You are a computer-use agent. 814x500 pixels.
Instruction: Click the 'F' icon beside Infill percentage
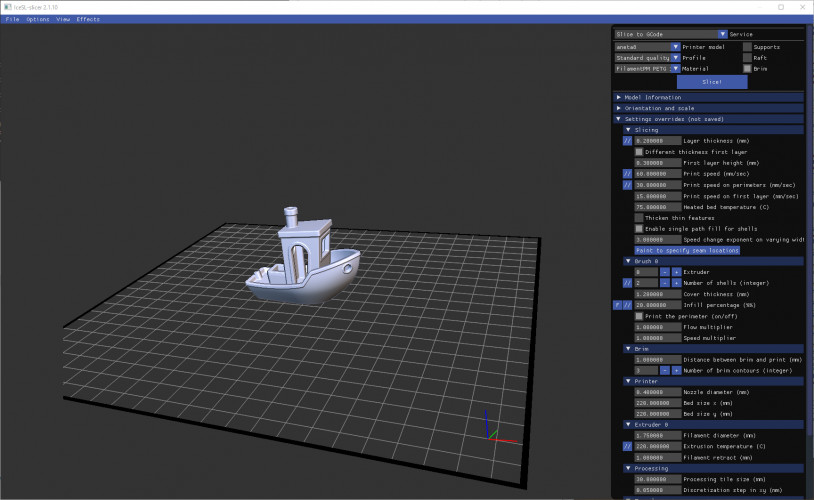[617, 305]
